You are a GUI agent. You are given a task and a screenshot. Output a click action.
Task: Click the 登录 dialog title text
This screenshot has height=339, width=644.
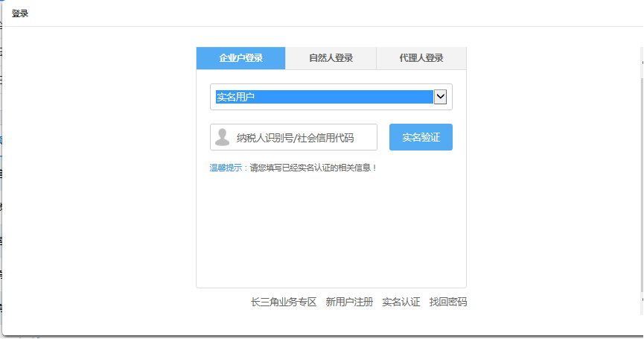tap(20, 13)
